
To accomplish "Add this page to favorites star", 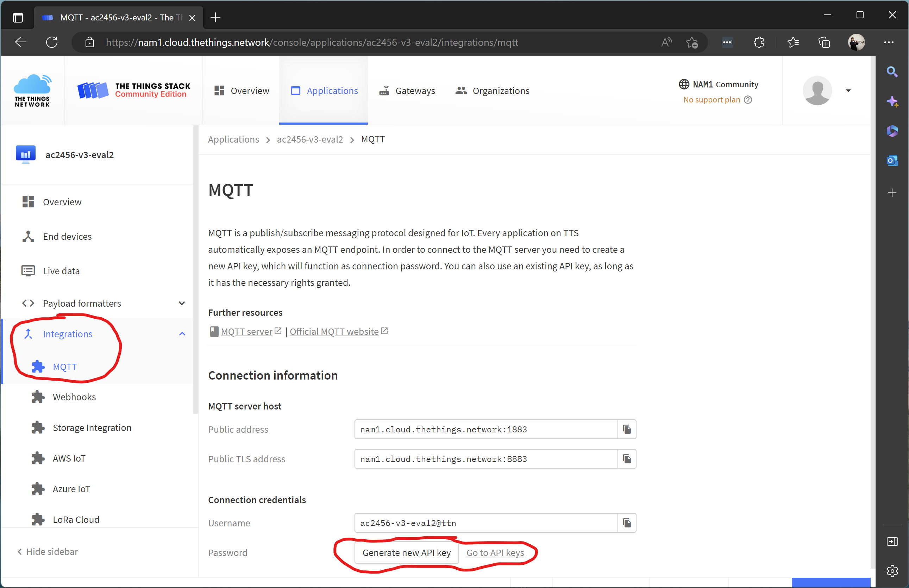I will click(692, 42).
